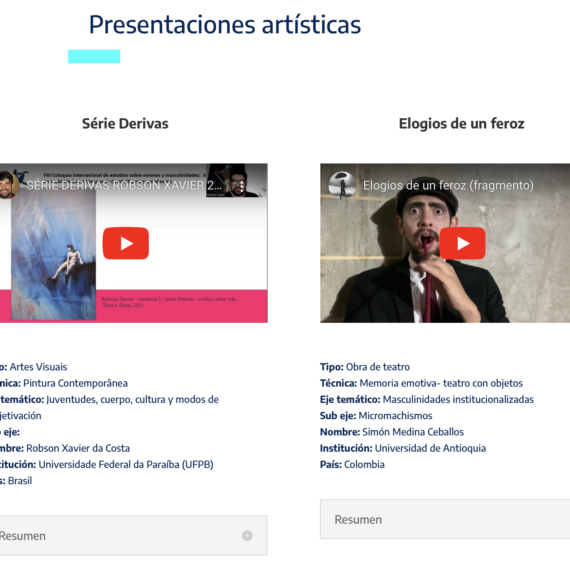Click the Presentaciones artísticas page title
This screenshot has height=570, width=570.
[x=225, y=24]
